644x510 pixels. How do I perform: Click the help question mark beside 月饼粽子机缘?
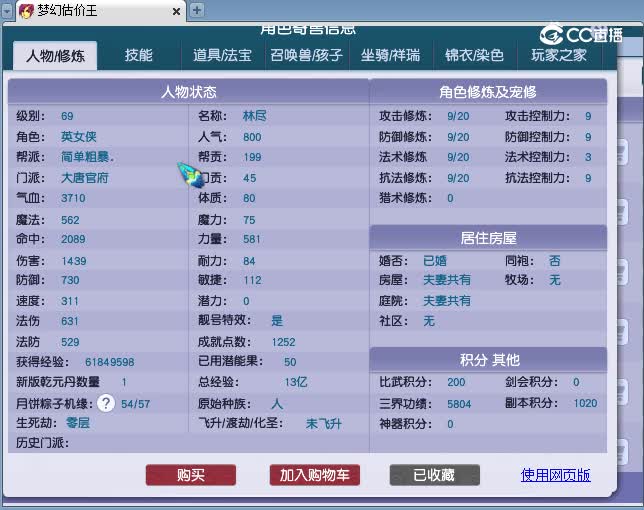(106, 403)
